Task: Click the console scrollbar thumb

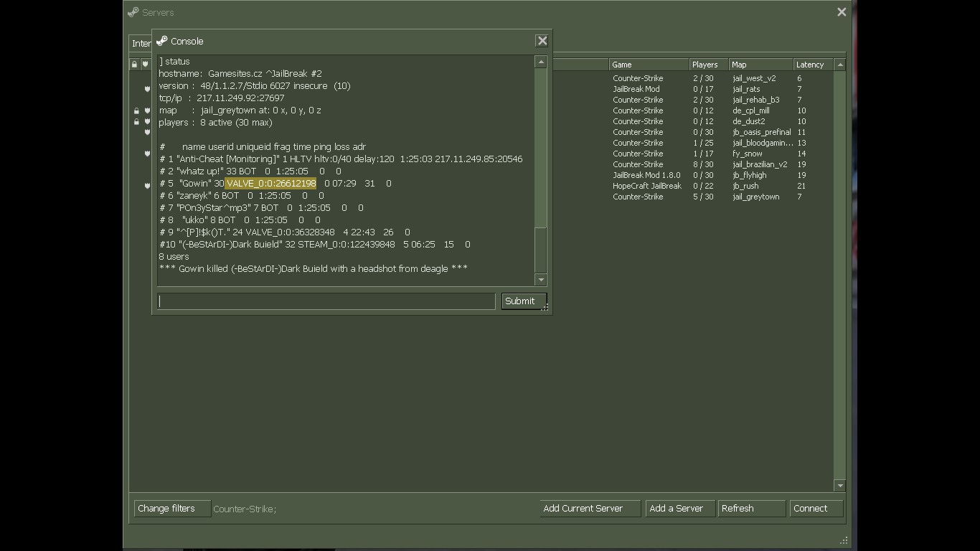Action: click(541, 250)
